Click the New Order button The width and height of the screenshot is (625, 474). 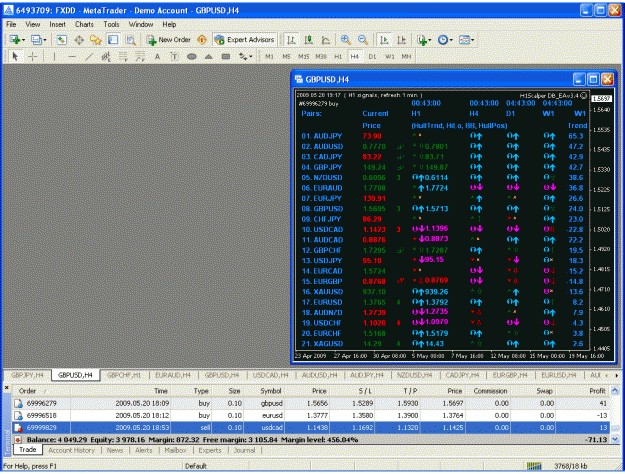coord(168,40)
